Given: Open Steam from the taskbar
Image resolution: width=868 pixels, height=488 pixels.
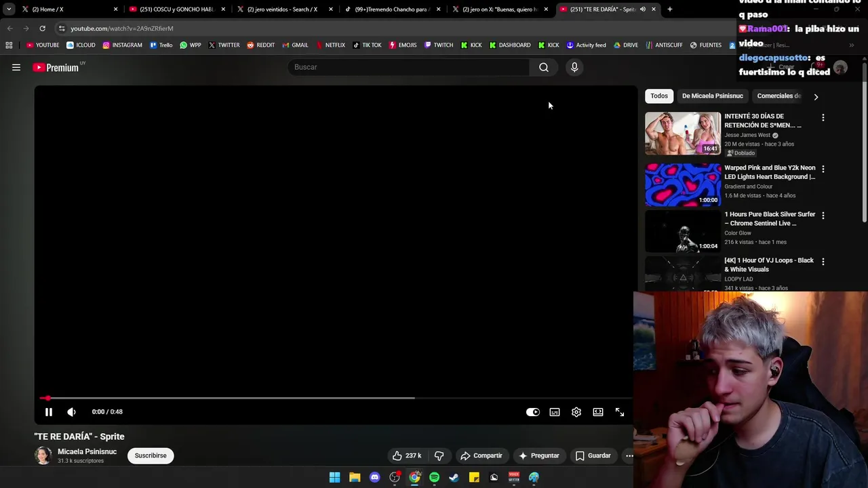Looking at the screenshot, I should [x=454, y=477].
